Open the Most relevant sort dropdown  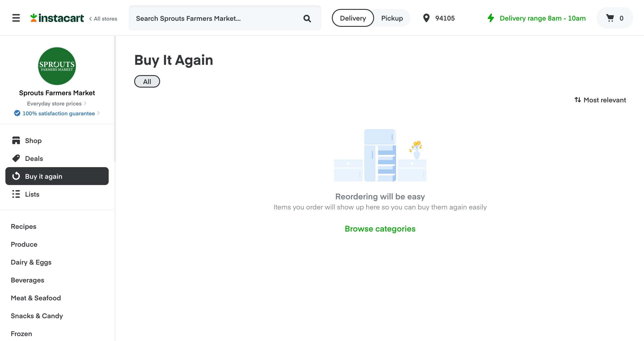coord(600,100)
